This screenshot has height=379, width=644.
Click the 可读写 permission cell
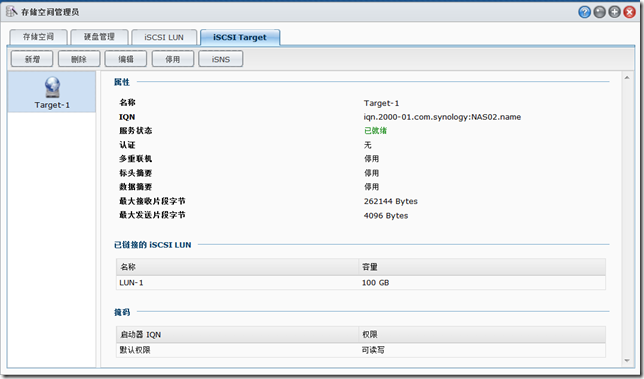(373, 350)
